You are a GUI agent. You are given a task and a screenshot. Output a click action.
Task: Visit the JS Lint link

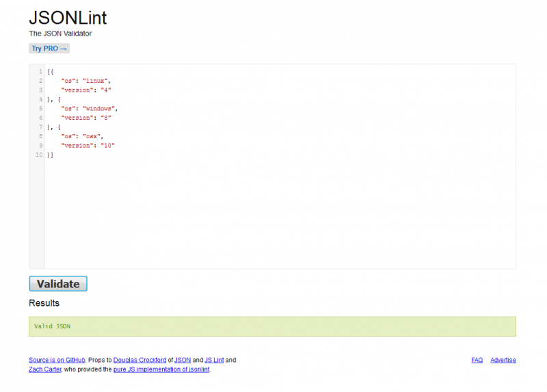coord(214,360)
